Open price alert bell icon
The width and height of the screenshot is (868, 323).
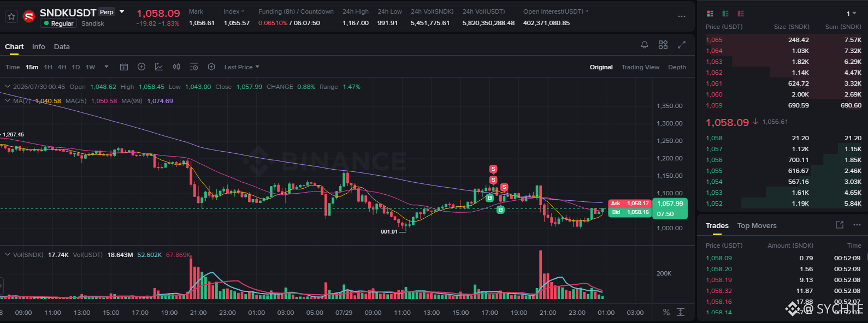(645, 45)
